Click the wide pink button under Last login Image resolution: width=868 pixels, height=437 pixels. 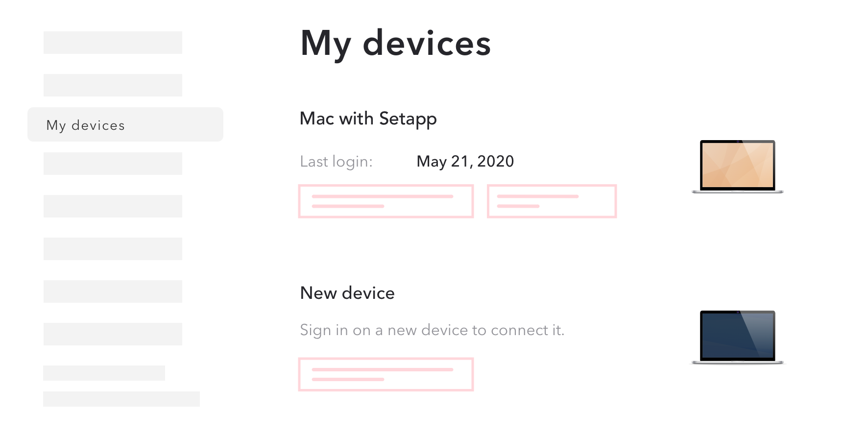click(386, 201)
